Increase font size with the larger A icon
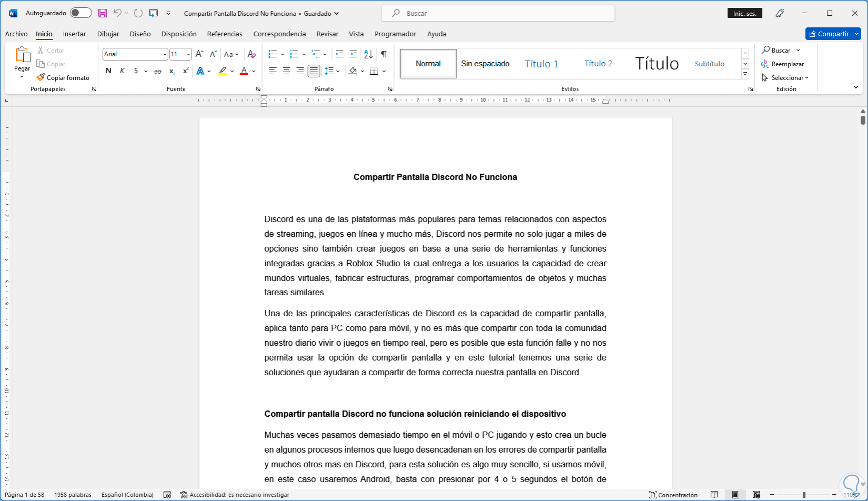This screenshot has width=868, height=501. (x=199, y=54)
